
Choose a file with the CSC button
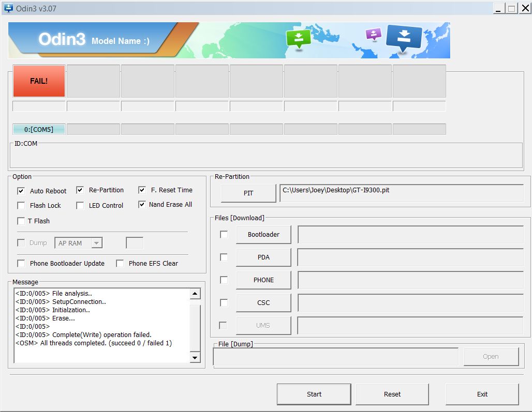(x=263, y=302)
